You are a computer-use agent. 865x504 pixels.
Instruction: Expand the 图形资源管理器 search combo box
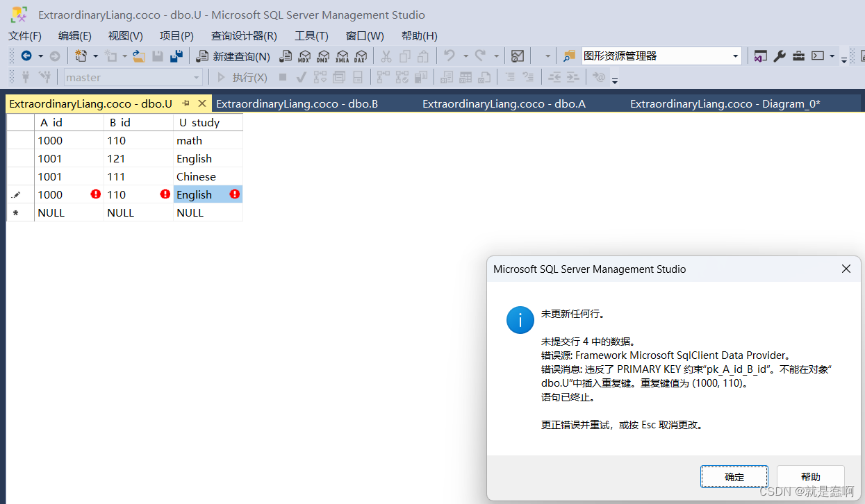click(x=736, y=56)
